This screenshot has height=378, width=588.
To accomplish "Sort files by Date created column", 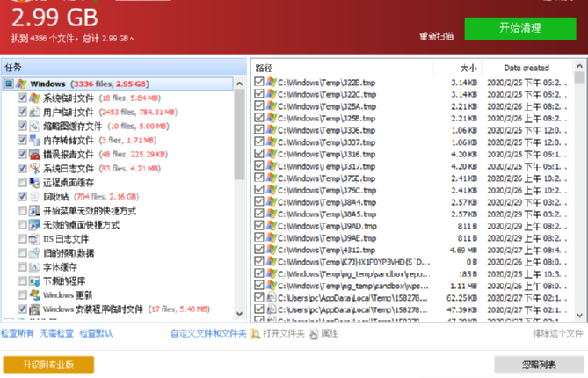I will coord(526,68).
